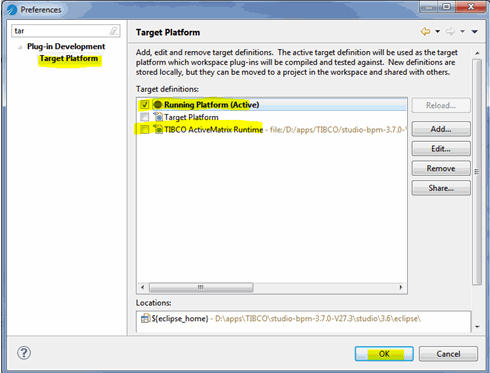Screen dimensions: 490x373
Task: Click the horizontal scrollbar thumb in definitions list
Action: (201, 287)
